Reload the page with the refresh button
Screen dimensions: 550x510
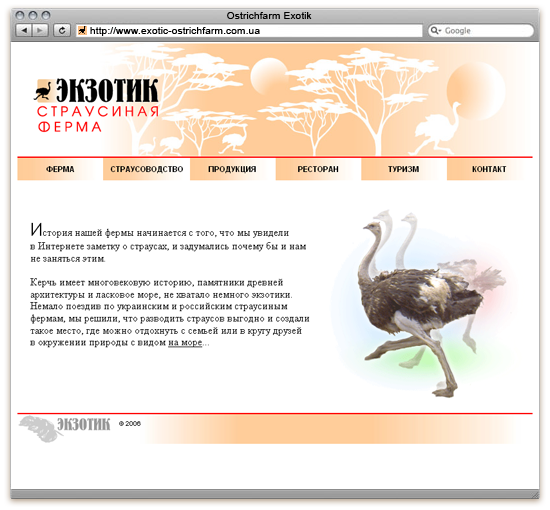click(62, 31)
